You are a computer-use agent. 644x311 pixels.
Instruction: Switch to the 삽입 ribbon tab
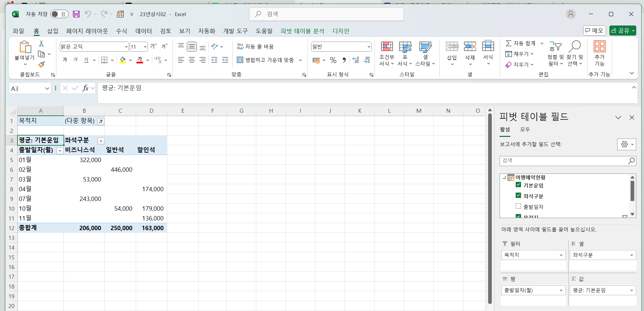pyautogui.click(x=52, y=31)
